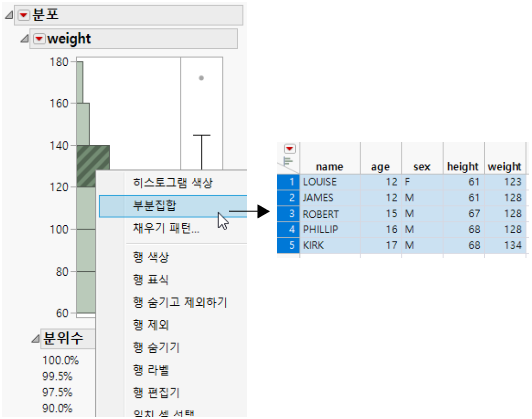Select the outlier point in box plot
This screenshot has width=532, height=419.
click(201, 78)
